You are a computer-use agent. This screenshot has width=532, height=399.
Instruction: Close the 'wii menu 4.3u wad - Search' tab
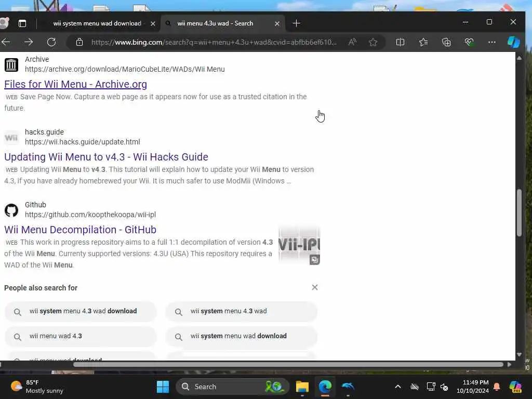[277, 23]
